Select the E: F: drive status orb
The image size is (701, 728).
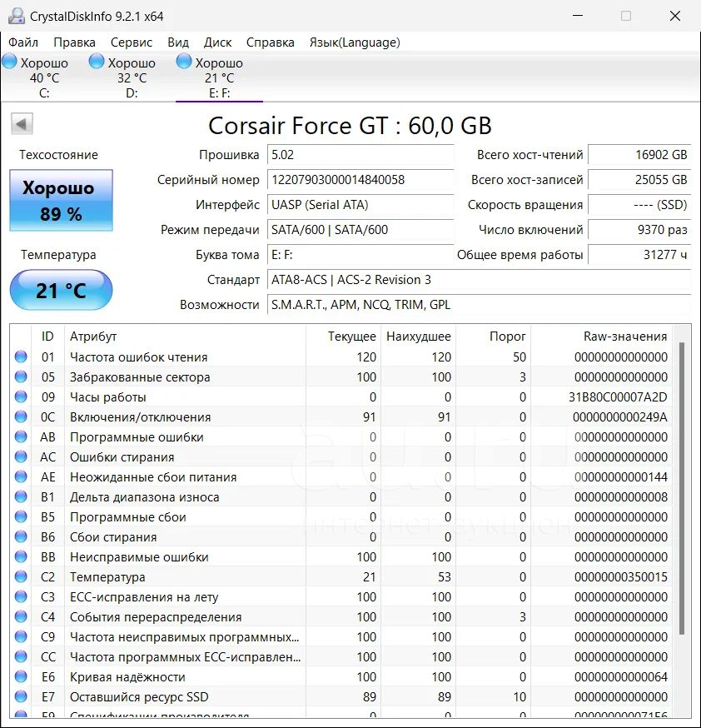[184, 62]
